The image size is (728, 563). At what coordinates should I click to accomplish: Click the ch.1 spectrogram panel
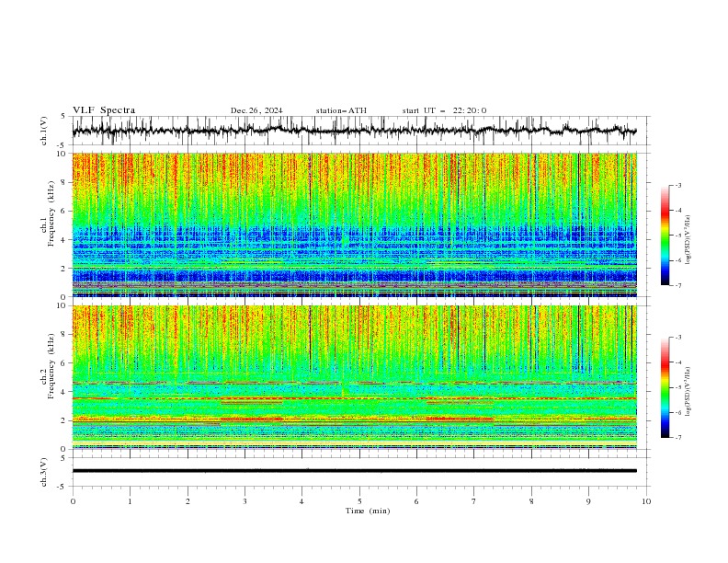point(354,224)
